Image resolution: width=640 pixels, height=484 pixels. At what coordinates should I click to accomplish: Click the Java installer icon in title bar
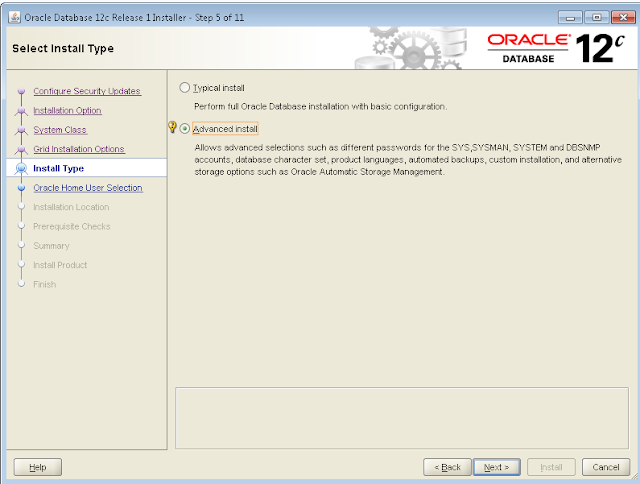click(x=15, y=17)
